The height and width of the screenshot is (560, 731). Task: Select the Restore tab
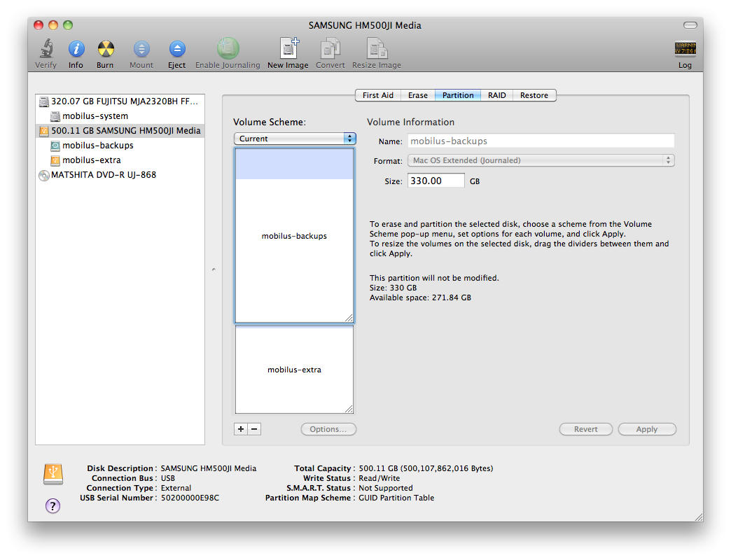pos(534,95)
